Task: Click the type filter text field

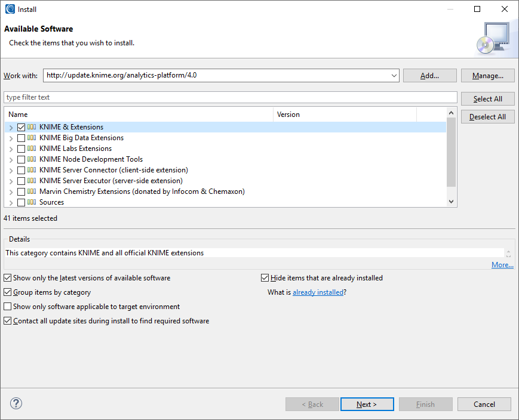Action: (x=231, y=97)
